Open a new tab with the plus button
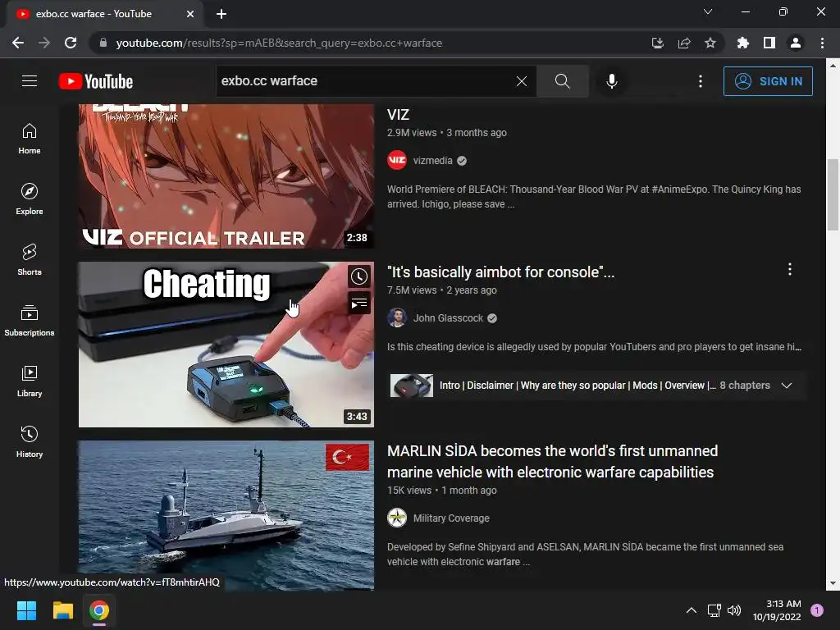Screen dimensions: 840x630 point(221,14)
